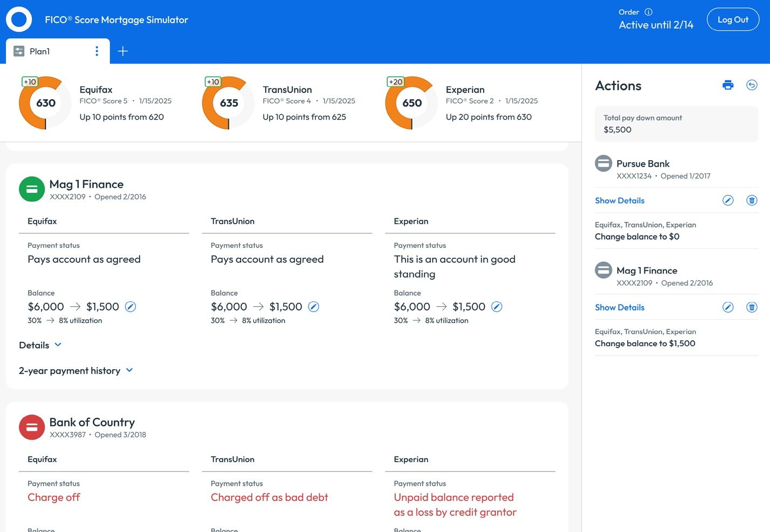
Task: Edit the Pursue Bank action
Action: (728, 201)
